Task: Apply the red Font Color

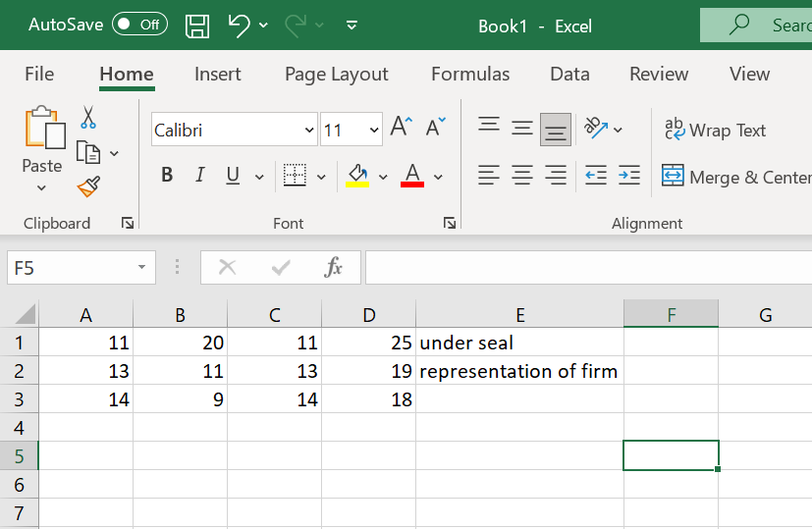Action: pyautogui.click(x=412, y=176)
